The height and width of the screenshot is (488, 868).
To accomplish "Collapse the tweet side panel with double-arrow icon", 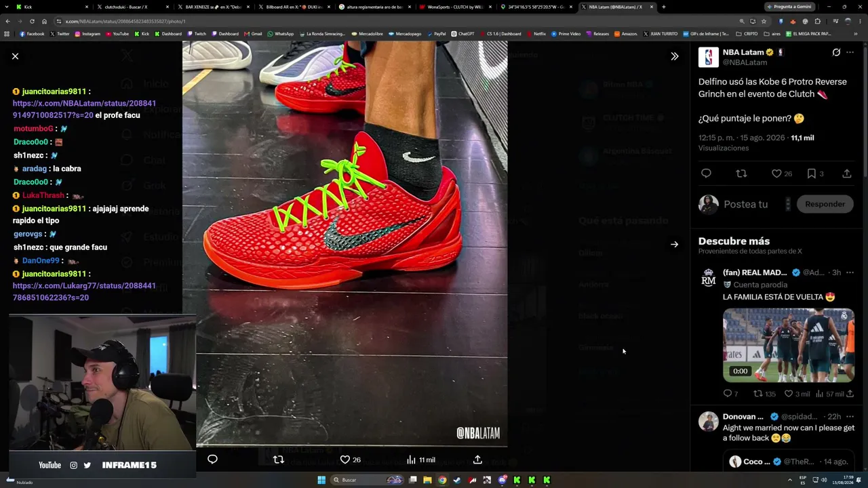I will pyautogui.click(x=674, y=56).
